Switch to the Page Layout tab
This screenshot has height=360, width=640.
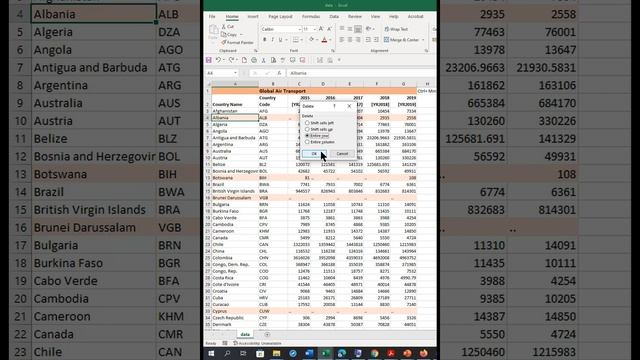point(280,17)
